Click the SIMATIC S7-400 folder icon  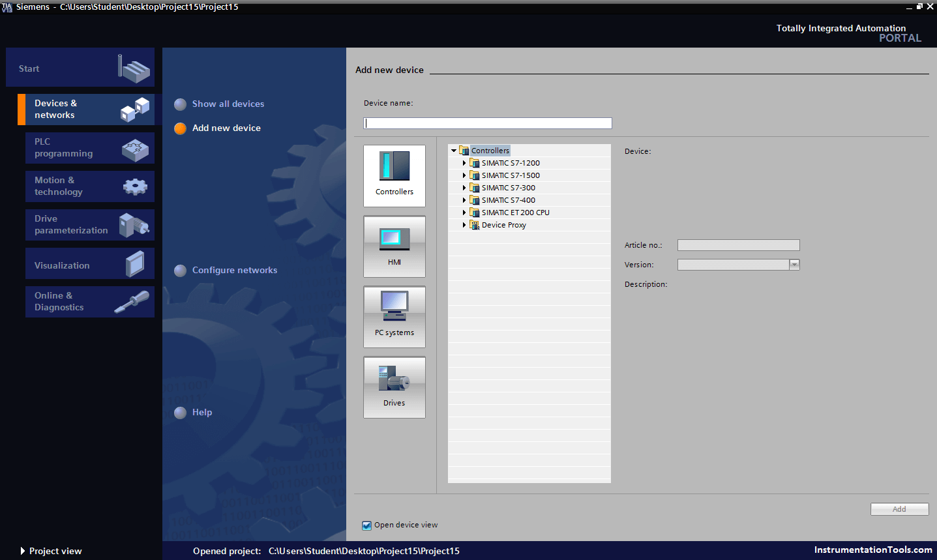pyautogui.click(x=475, y=200)
